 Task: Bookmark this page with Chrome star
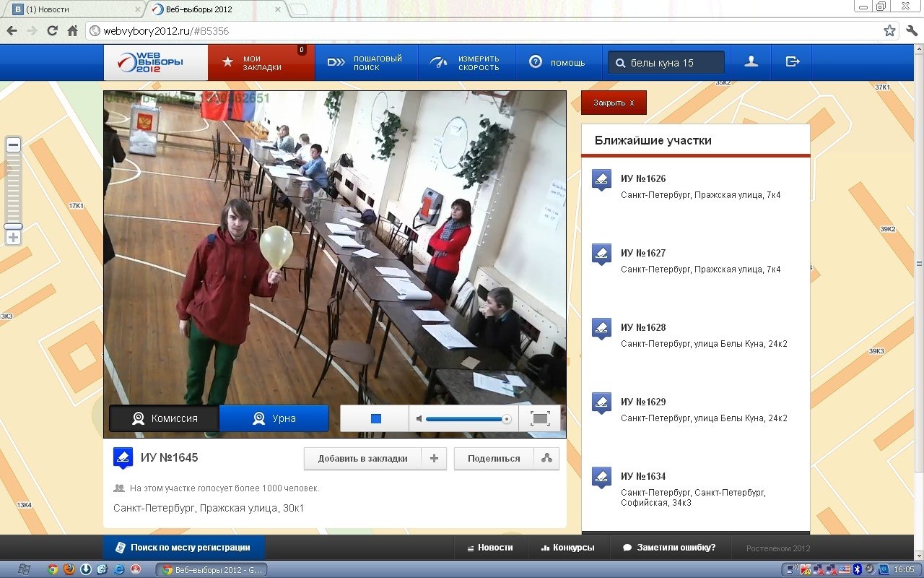click(x=889, y=31)
